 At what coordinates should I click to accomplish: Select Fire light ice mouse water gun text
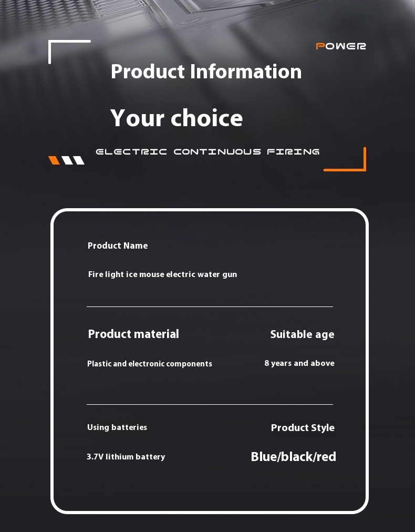[x=162, y=274]
